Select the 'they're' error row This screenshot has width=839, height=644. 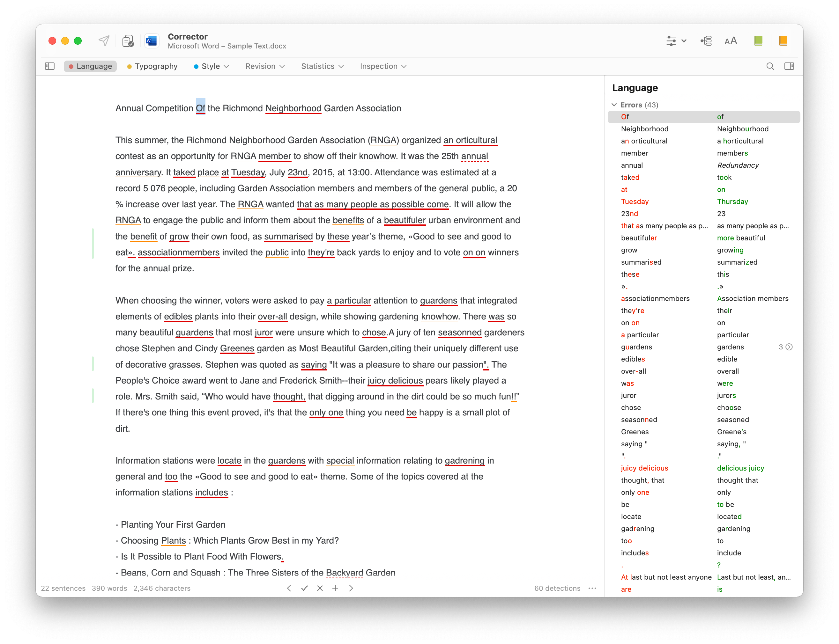coord(704,311)
